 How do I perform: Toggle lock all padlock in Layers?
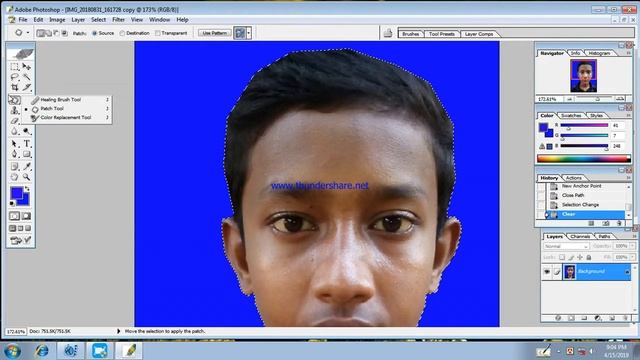tap(589, 257)
